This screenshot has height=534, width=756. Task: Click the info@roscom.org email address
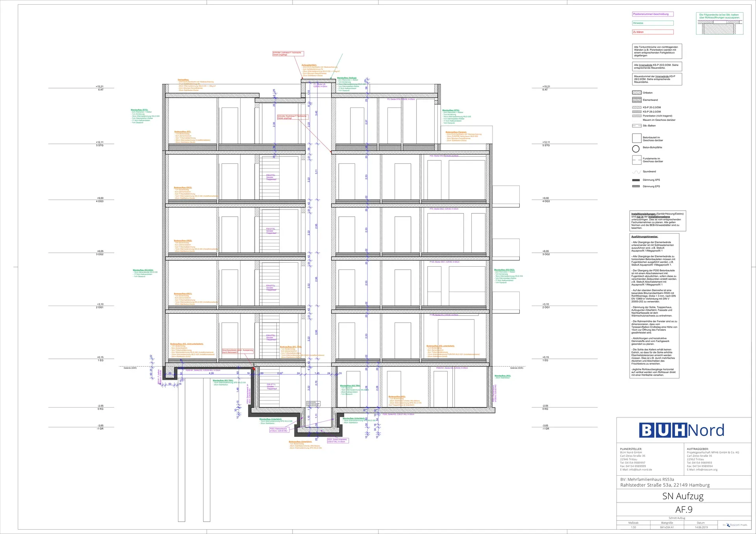click(706, 469)
